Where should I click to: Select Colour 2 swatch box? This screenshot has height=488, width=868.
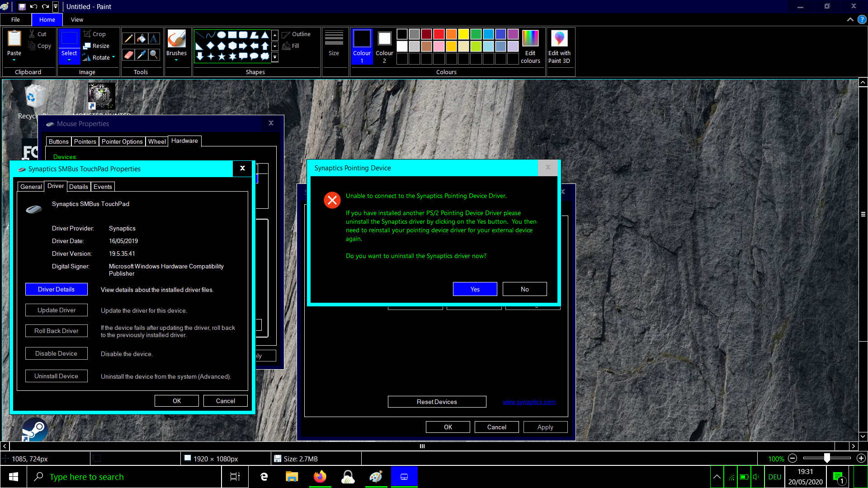pos(385,39)
